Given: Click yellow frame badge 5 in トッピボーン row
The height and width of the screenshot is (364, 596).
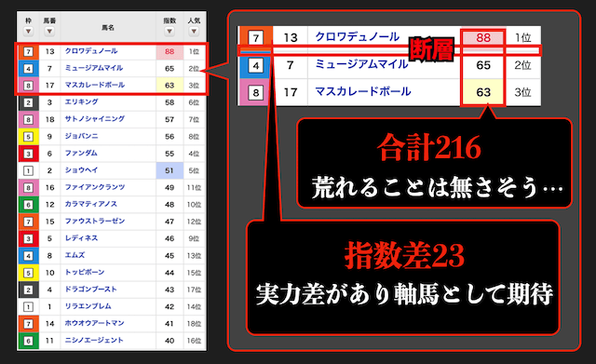Looking at the screenshot, I should tap(28, 273).
